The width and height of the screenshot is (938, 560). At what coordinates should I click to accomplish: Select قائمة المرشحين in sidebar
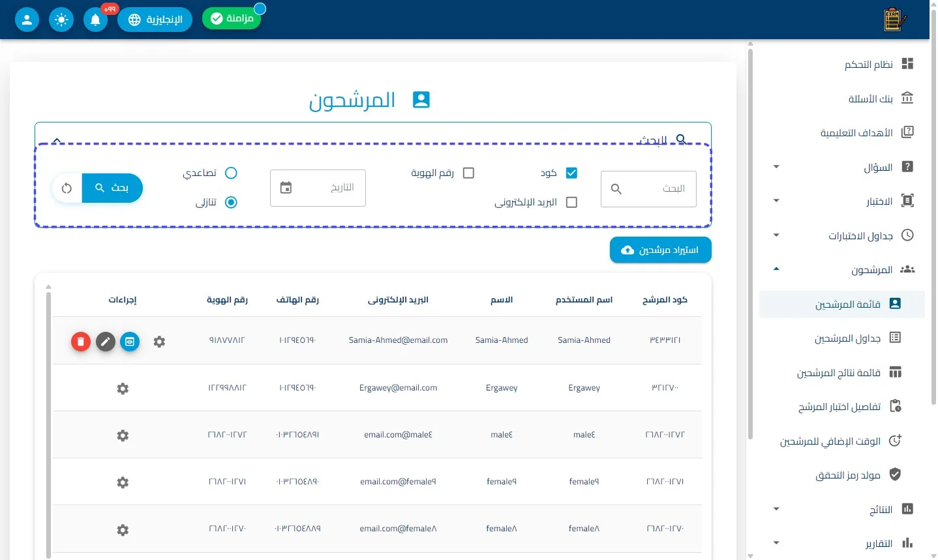(x=842, y=304)
